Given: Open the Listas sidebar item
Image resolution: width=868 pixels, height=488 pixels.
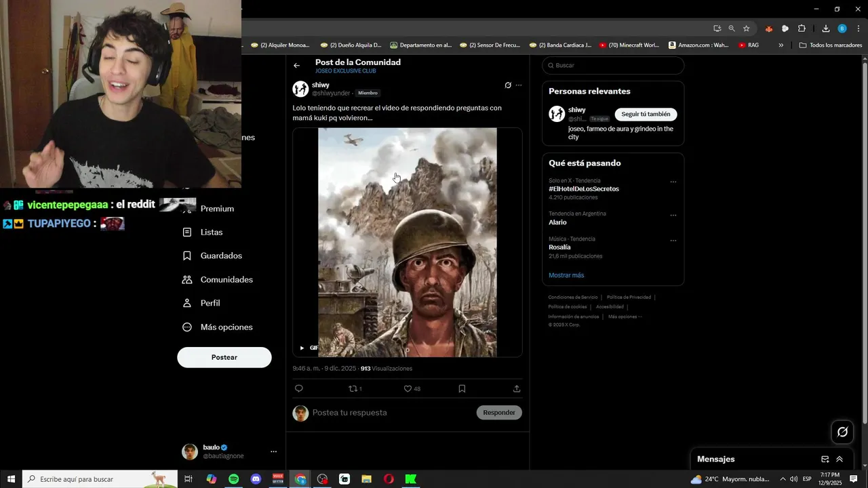Looking at the screenshot, I should pyautogui.click(x=203, y=232).
